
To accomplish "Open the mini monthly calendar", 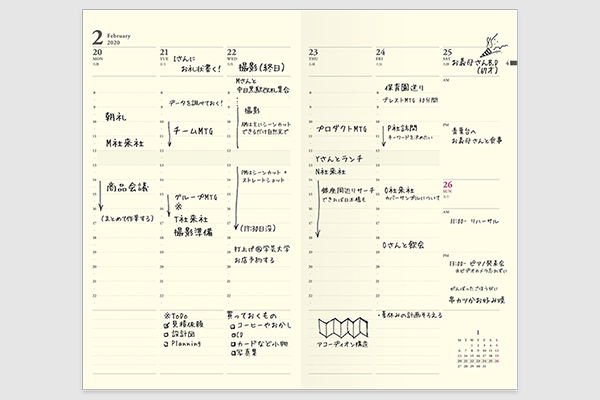I will (x=478, y=349).
